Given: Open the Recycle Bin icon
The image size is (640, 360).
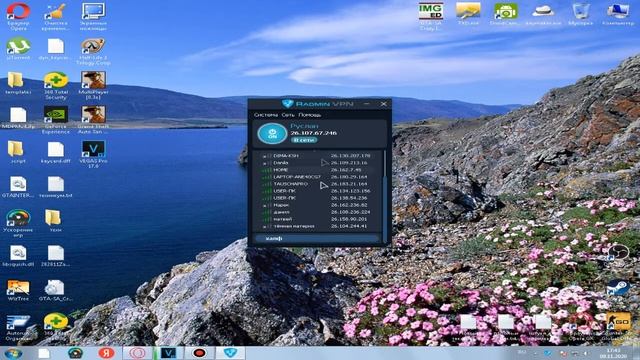Looking at the screenshot, I should click(x=581, y=14).
